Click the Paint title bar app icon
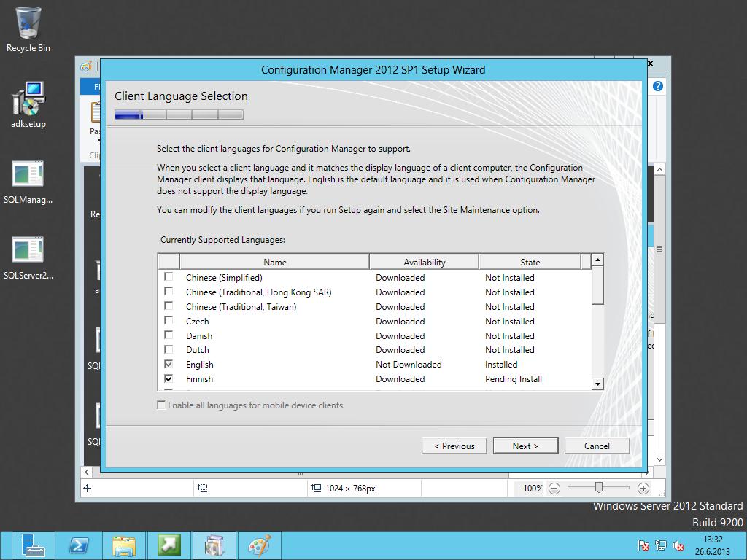The width and height of the screenshot is (747, 560). click(x=86, y=66)
